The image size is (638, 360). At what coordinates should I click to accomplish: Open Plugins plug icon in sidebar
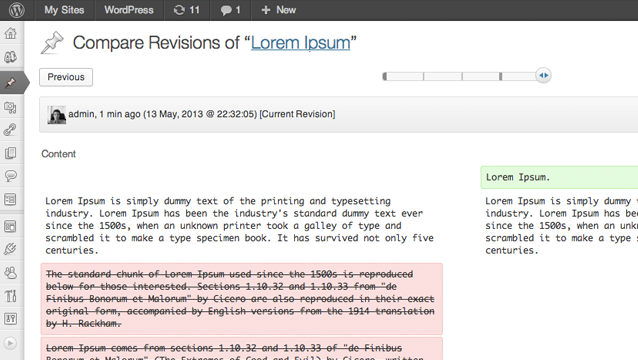pyautogui.click(x=11, y=249)
